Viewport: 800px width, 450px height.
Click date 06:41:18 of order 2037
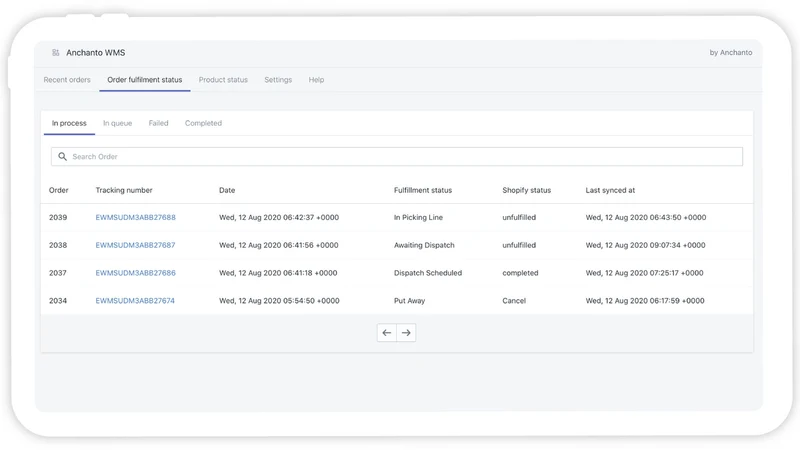coord(278,273)
